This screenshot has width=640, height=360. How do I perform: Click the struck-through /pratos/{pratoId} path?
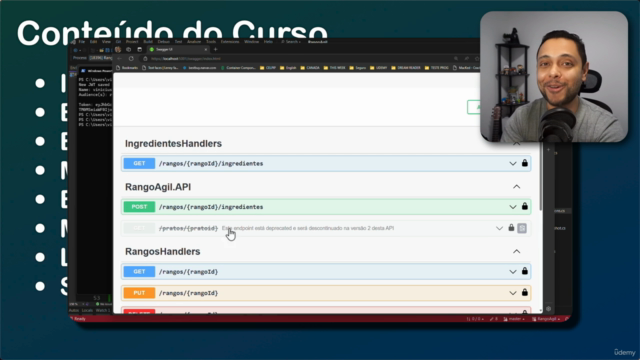(188, 228)
